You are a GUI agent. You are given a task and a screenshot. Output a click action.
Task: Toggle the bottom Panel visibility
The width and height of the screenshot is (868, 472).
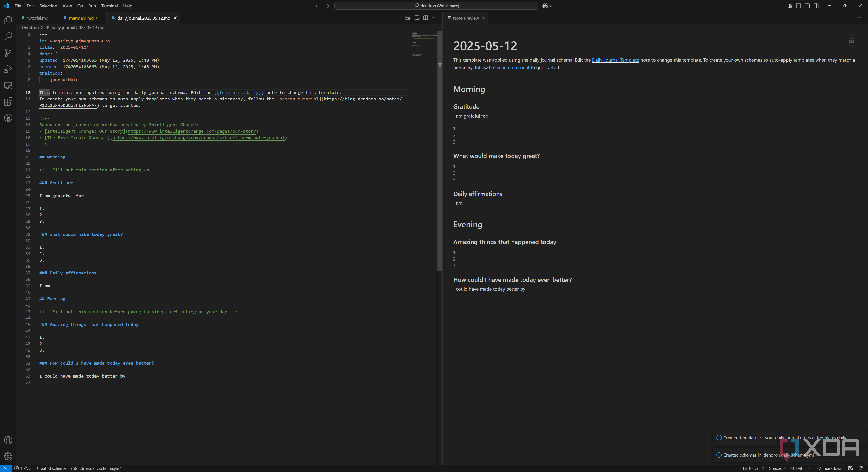(x=807, y=6)
